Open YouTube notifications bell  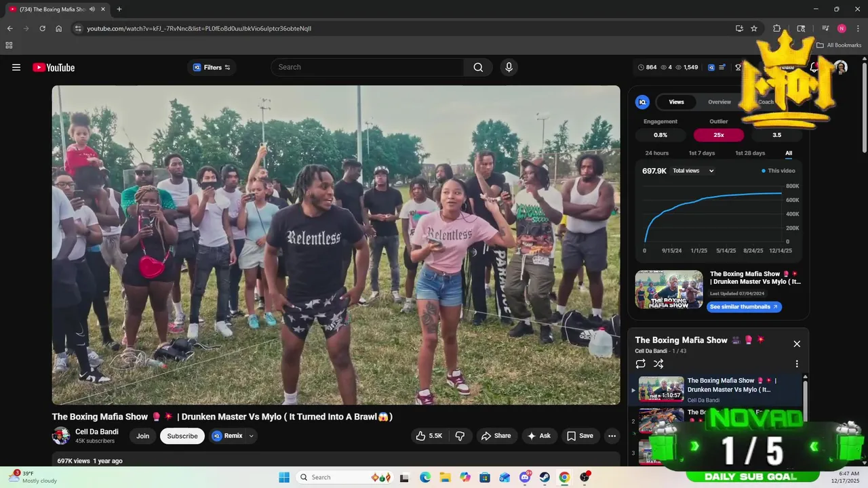814,67
